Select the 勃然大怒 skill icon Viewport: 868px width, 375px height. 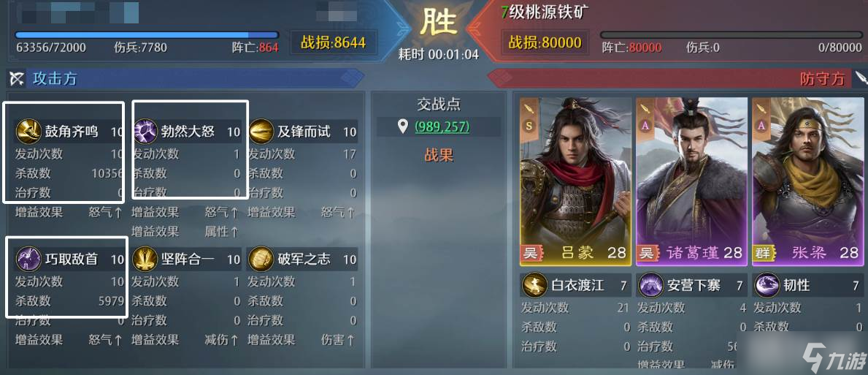point(145,132)
